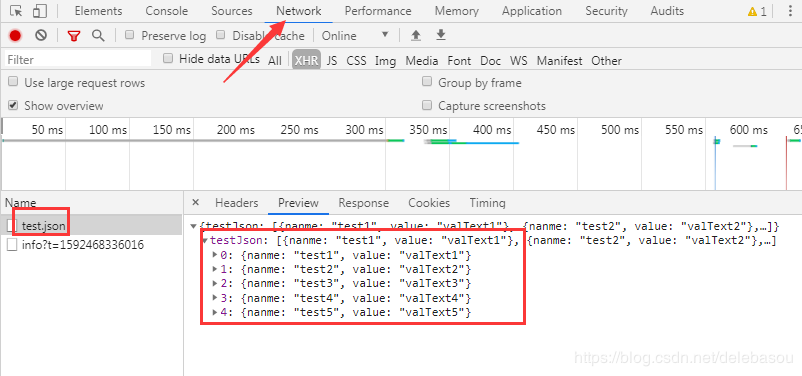Switch to the Console panel
The image size is (802, 376).
point(166,11)
